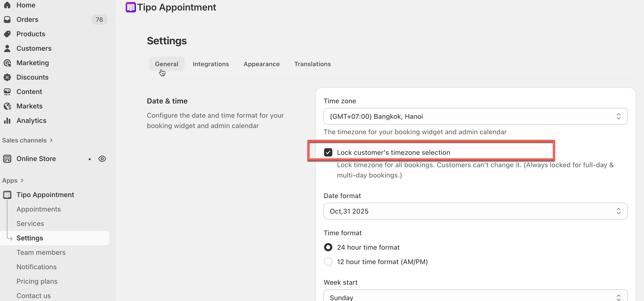
Task: Click the Orders inbox icon
Action: click(7, 20)
